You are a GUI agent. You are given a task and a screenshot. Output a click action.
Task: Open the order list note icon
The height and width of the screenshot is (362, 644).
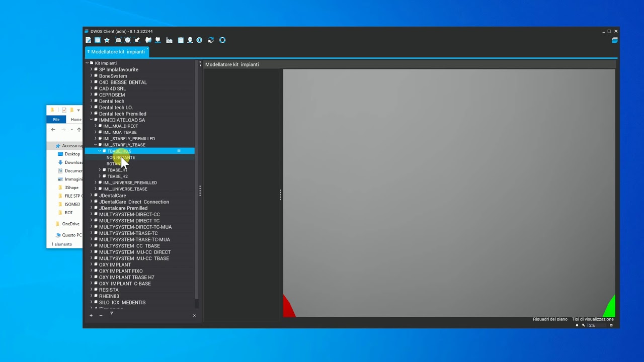pos(98,40)
